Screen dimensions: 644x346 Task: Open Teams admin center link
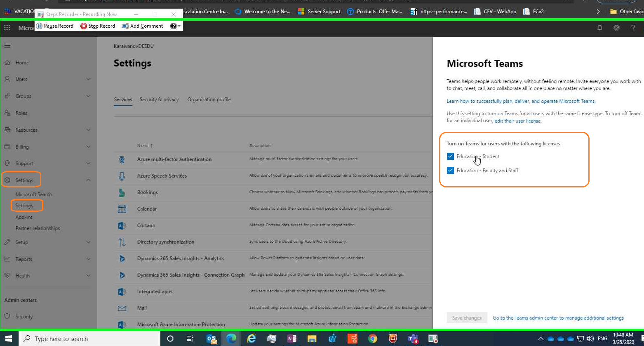558,318
